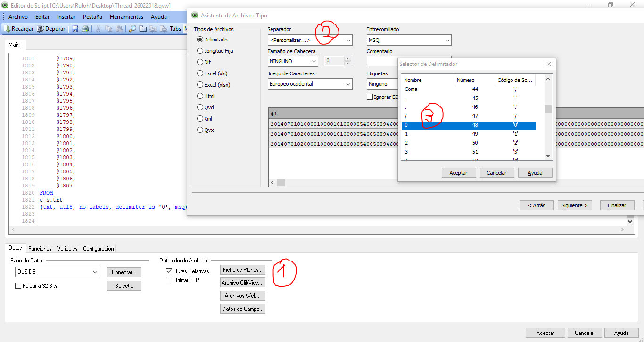This screenshot has height=342, width=644.
Task: Enable Forzar a 32 Bits checkbox
Action: coord(18,286)
